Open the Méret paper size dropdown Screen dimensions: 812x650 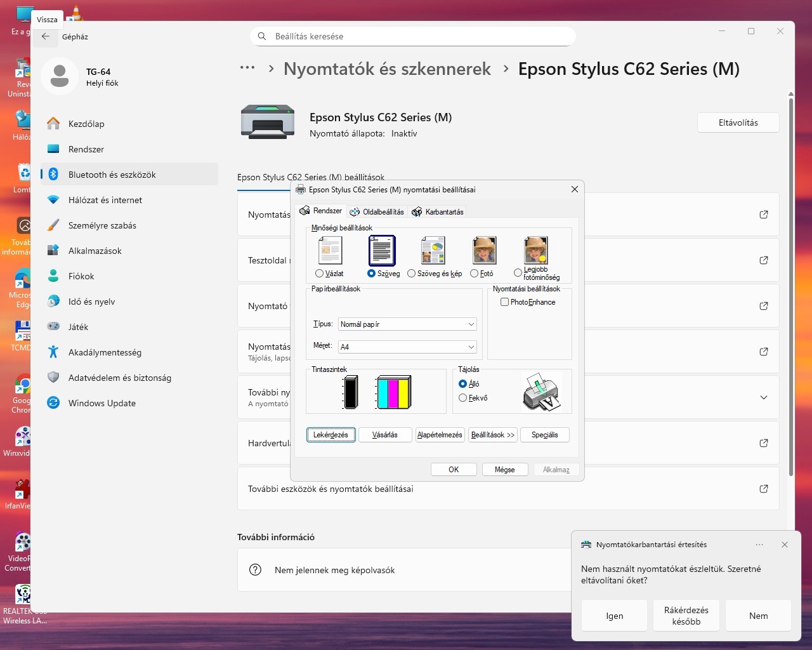[407, 347]
